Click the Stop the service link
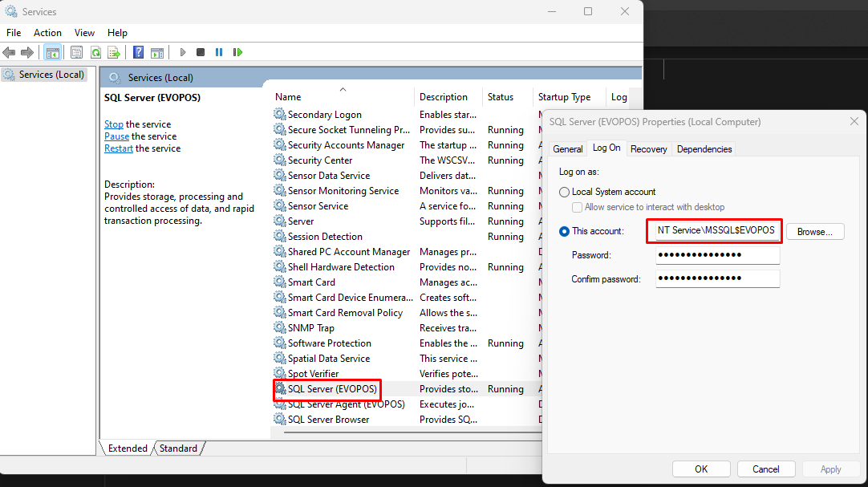 (114, 124)
